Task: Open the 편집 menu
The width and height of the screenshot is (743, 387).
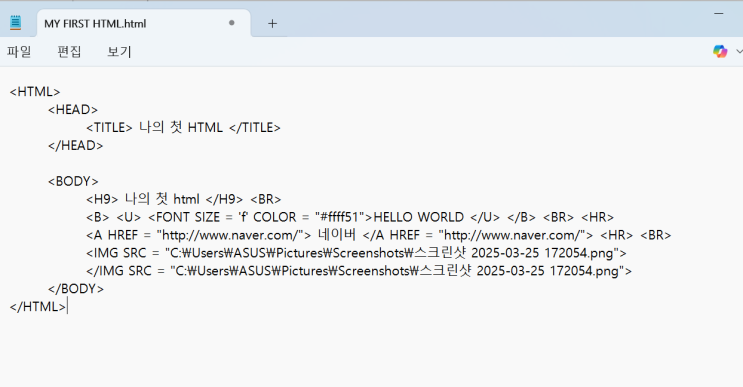Action: 69,51
